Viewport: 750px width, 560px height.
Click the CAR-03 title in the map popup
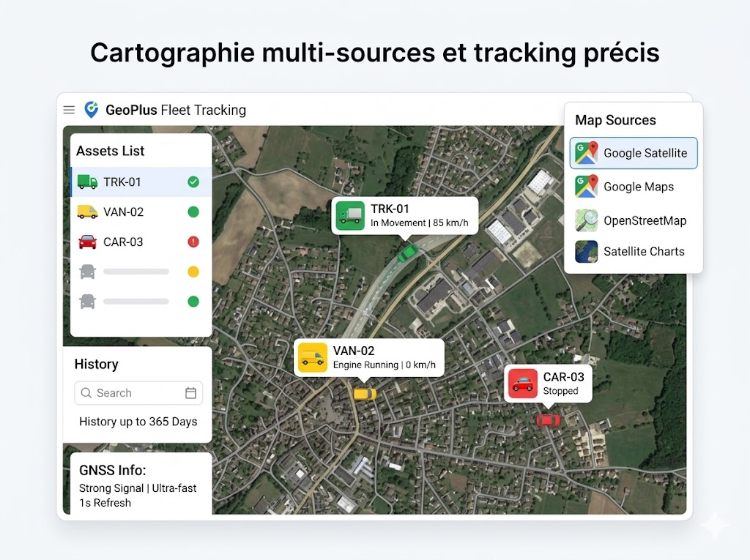563,377
